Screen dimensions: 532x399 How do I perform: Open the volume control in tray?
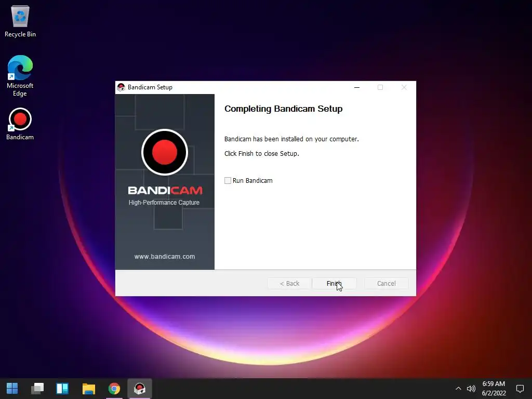pyautogui.click(x=471, y=389)
